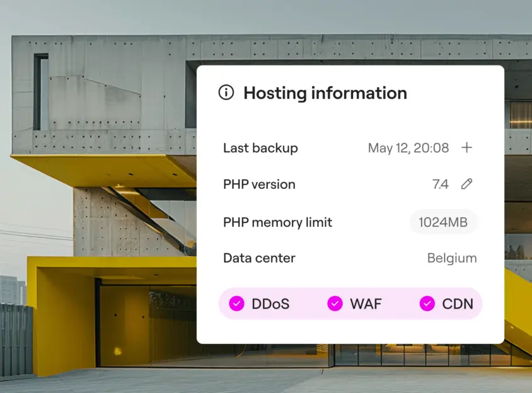Click the WAF text label
The height and width of the screenshot is (393, 532).
click(x=366, y=304)
